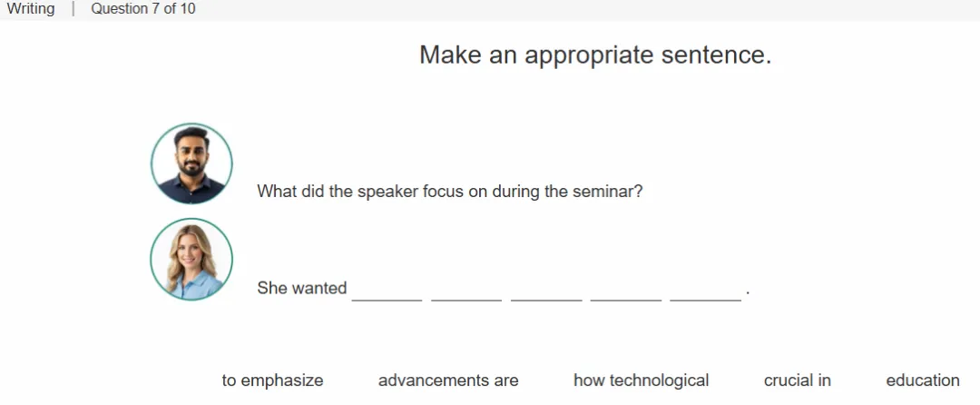This screenshot has width=980, height=405.
Task: Select the "crucial in" word tile
Action: coord(798,380)
